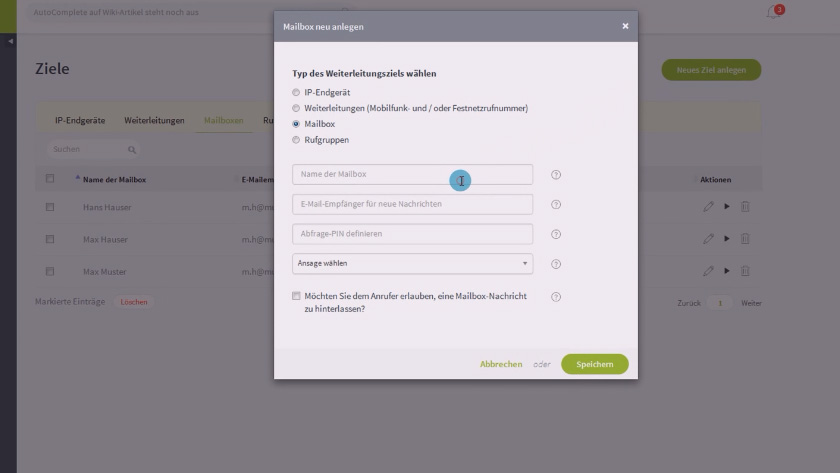840x473 pixels.
Task: Click page number 1 in pagination
Action: click(x=720, y=303)
